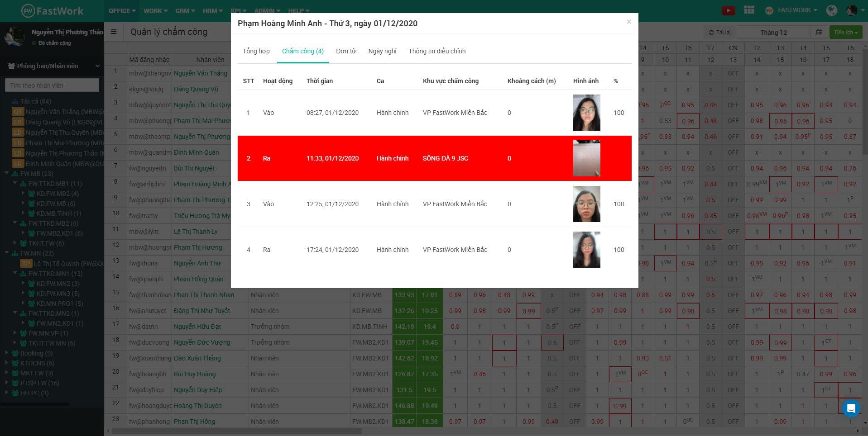This screenshot has height=436, width=868.
Task: Click the YouTube icon in header
Action: 728,10
